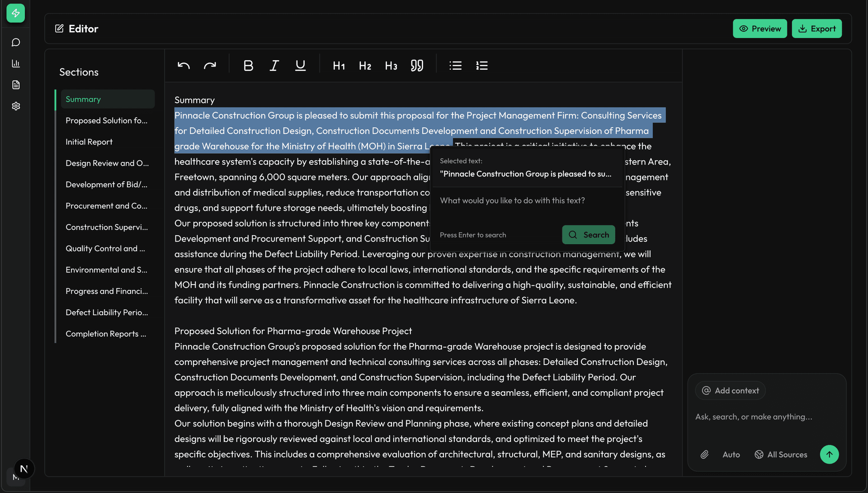The image size is (868, 493).
Task: Create a bulleted list
Action: tap(455, 66)
